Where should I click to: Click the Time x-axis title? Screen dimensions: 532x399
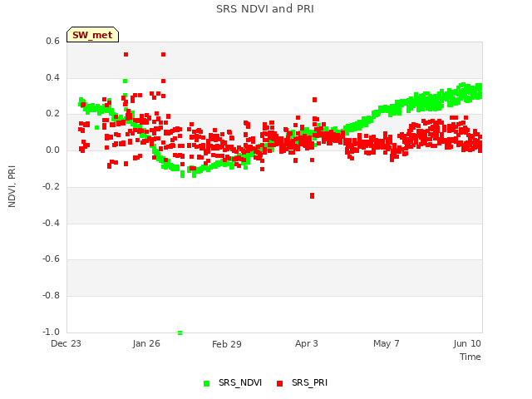(470, 357)
